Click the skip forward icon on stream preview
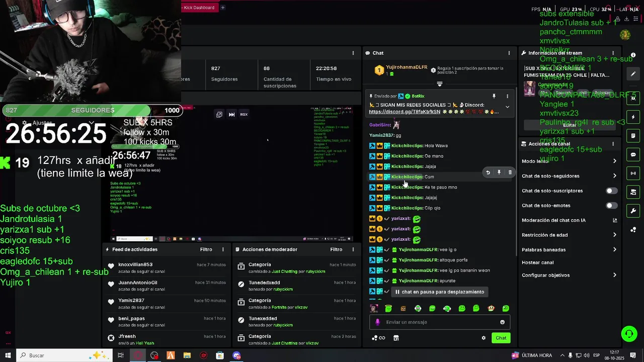This screenshot has width=644, height=362. click(231, 115)
